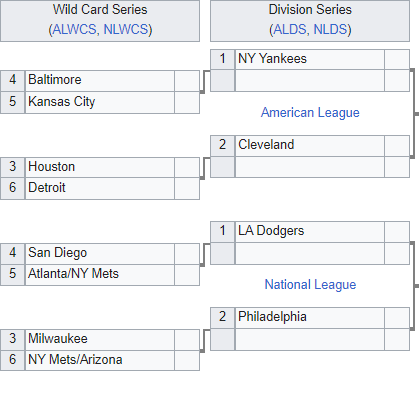Image resolution: width=419 pixels, height=396 pixels.
Task: Open the NLWCS link
Action: (126, 29)
